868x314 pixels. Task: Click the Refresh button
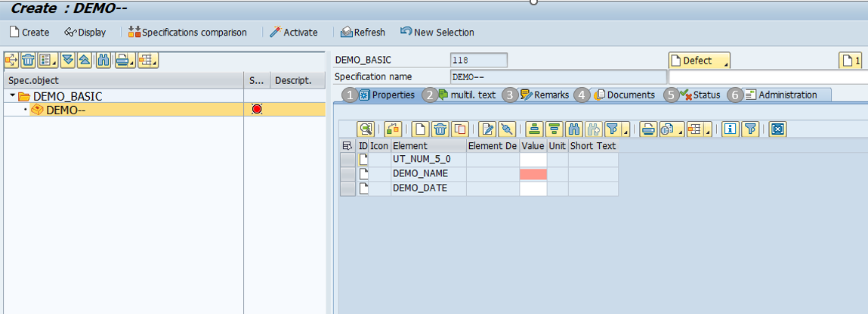tap(363, 33)
